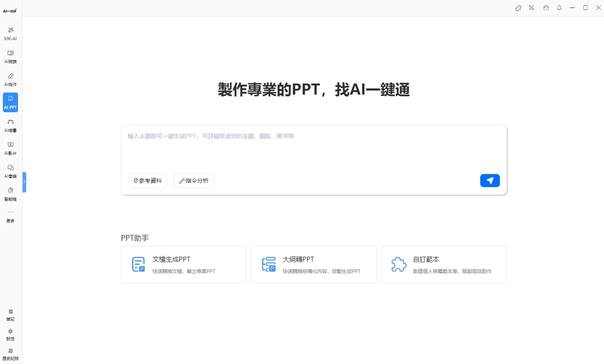The width and height of the screenshot is (604, 364).
Task: Open the 更多 (more) sidebar menu
Action: click(11, 217)
